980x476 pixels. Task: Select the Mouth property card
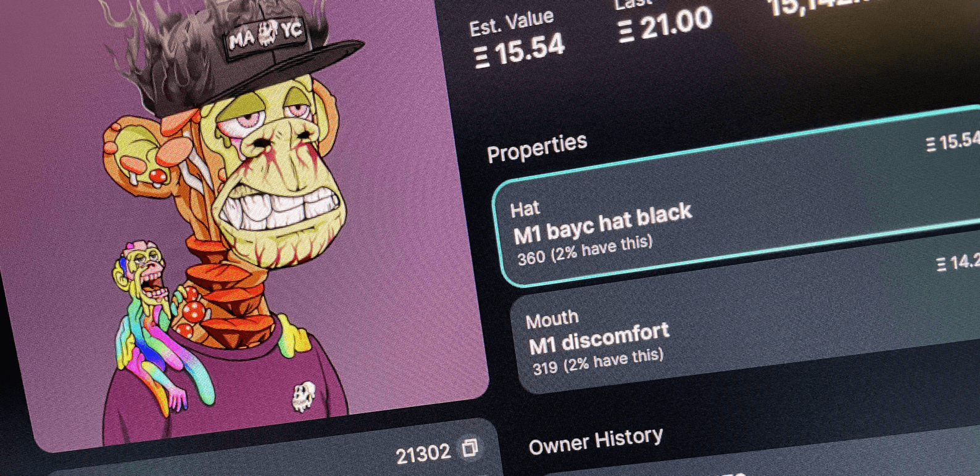tap(744, 321)
